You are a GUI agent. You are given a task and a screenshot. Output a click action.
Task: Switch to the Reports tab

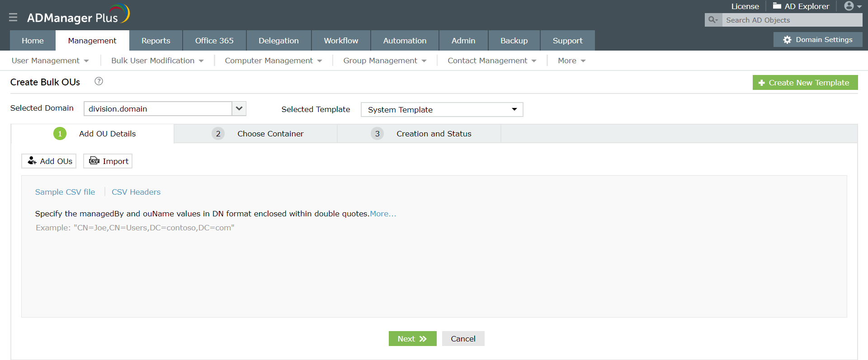[x=156, y=41]
